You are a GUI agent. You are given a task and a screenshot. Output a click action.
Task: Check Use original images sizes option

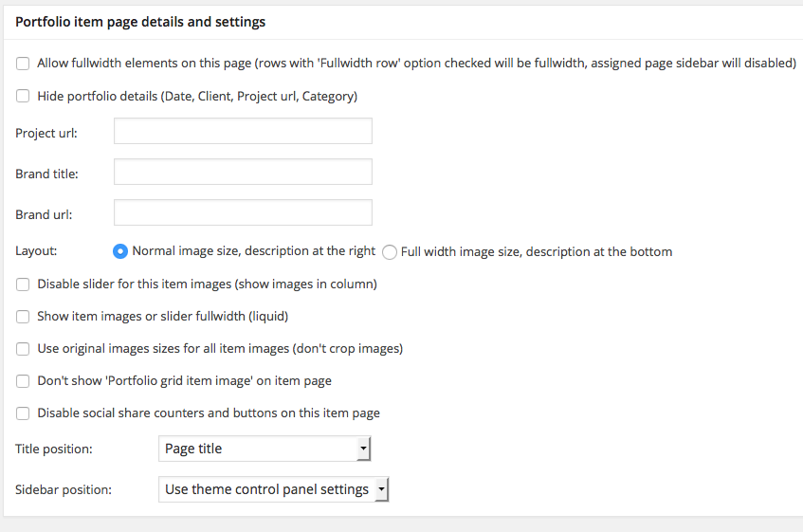[23, 349]
